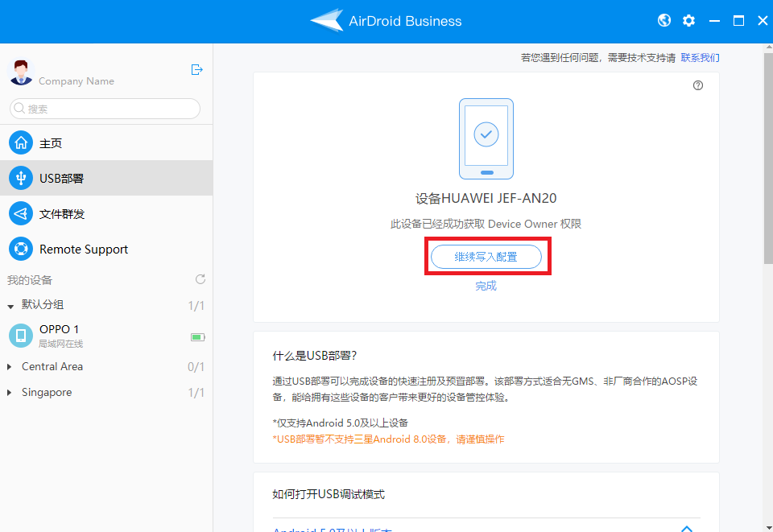Click the scrollbar down arrow

tap(768, 527)
